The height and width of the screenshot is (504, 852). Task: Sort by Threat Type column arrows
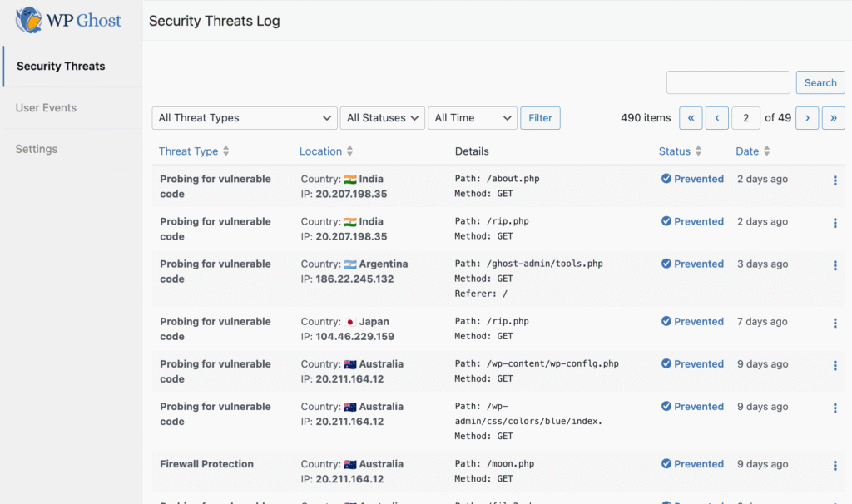pyautogui.click(x=226, y=151)
